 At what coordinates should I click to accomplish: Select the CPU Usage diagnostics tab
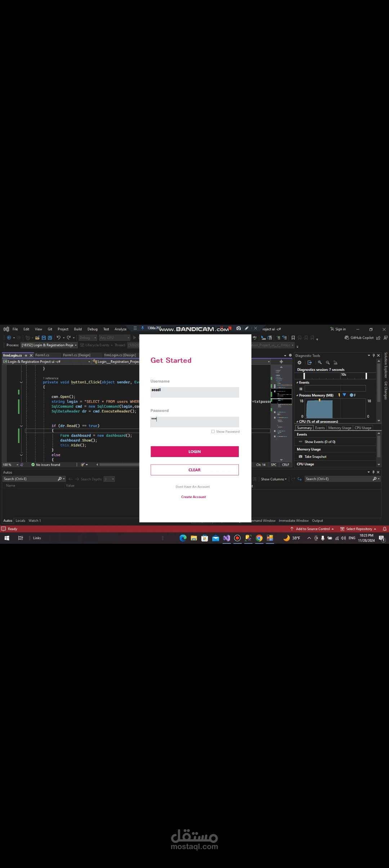(x=363, y=428)
